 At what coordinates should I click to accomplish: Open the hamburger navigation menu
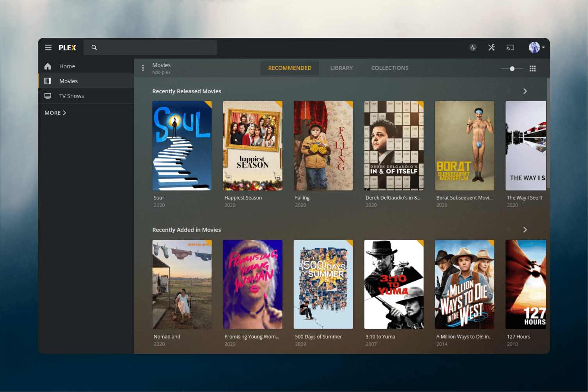pyautogui.click(x=48, y=47)
